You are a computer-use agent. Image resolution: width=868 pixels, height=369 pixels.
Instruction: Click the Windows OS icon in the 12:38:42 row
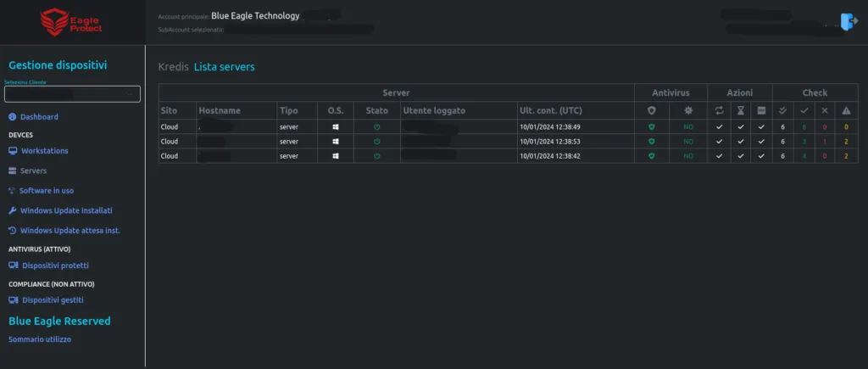336,156
